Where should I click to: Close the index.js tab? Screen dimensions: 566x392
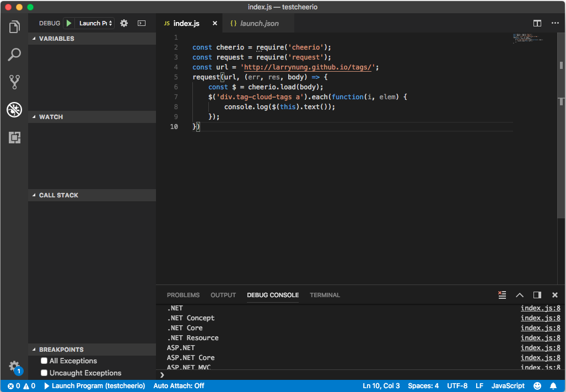215,23
